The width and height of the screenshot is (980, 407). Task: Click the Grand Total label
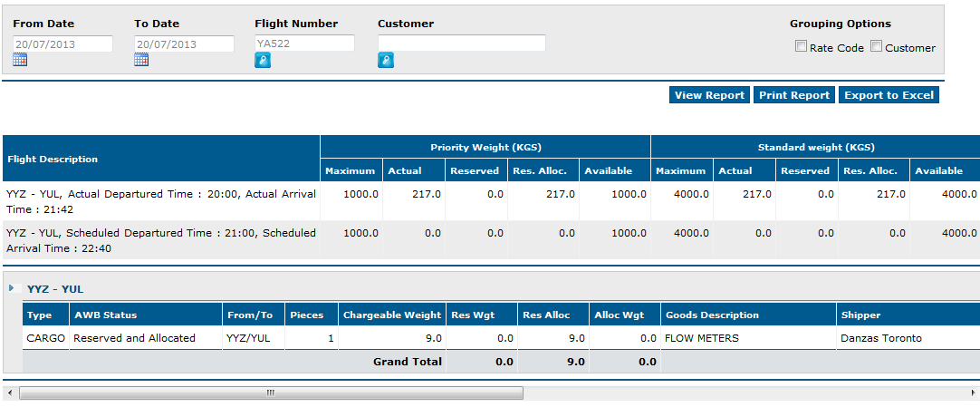tap(408, 362)
